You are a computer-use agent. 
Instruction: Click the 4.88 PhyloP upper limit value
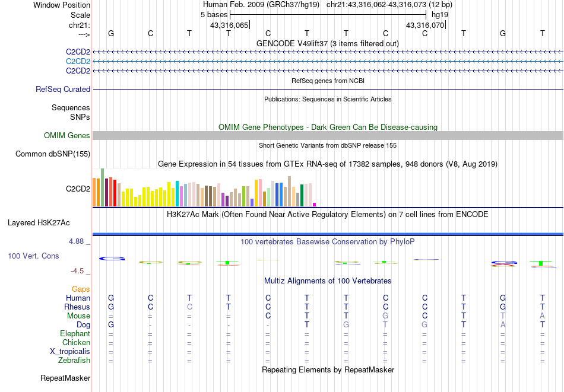[76, 241]
